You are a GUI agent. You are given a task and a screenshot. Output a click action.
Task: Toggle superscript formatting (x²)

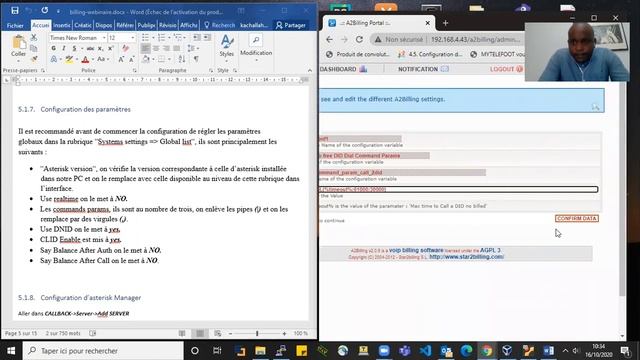tap(111, 48)
